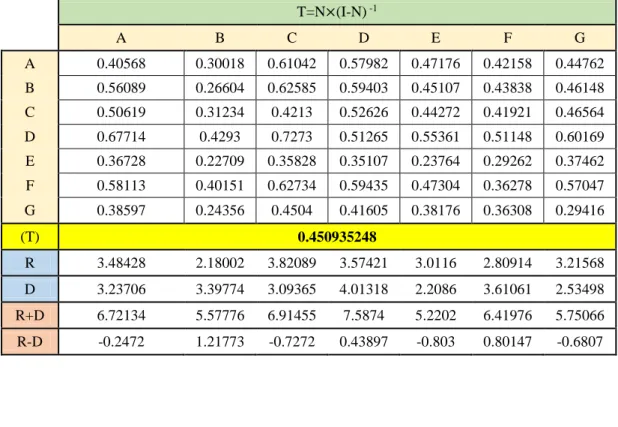Select the threshold value 0.450935248
Viewport: 618px width, 427px height.
[337, 237]
